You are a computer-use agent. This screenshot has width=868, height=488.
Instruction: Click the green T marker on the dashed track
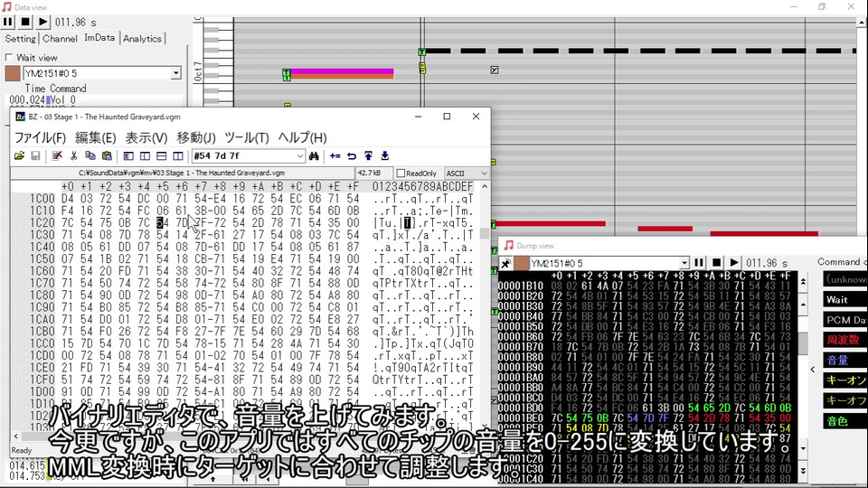[422, 52]
